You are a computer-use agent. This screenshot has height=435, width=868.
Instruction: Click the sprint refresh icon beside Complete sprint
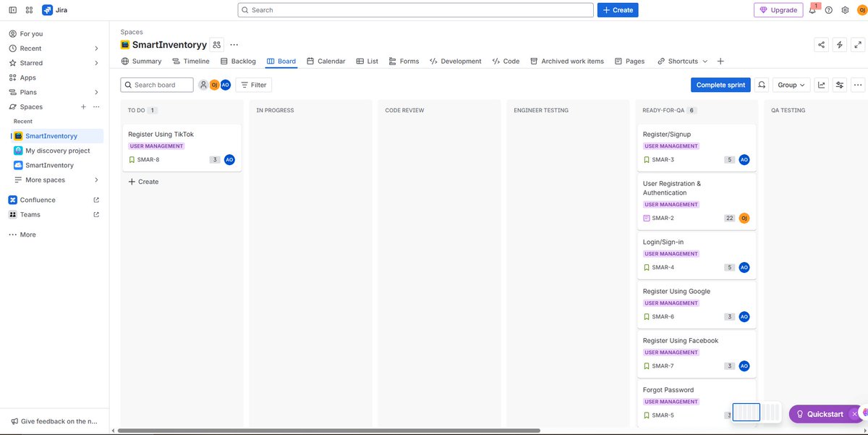(762, 85)
